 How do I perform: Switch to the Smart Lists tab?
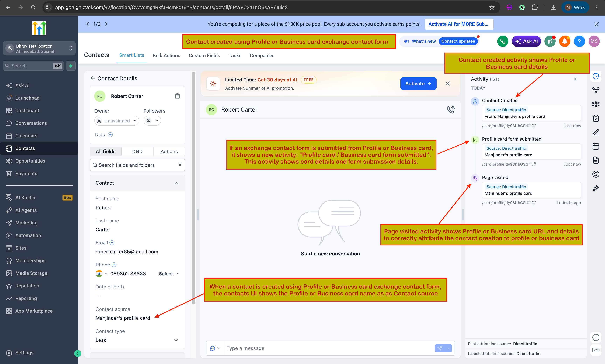(x=132, y=55)
